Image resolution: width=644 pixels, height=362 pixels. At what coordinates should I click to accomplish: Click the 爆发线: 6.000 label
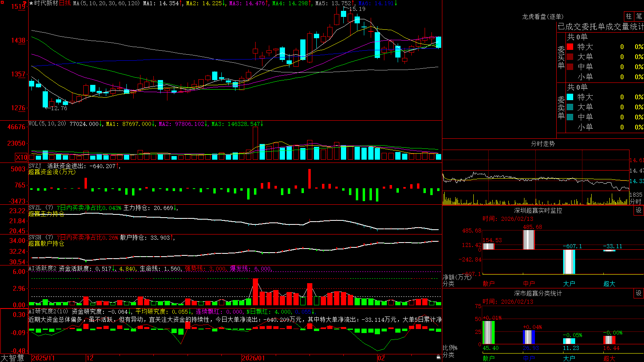(250, 269)
